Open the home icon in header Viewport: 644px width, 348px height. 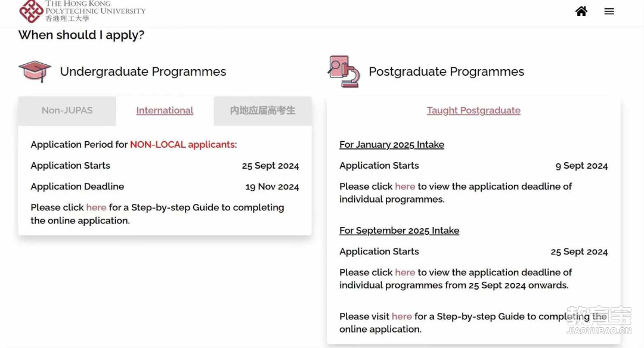point(581,11)
